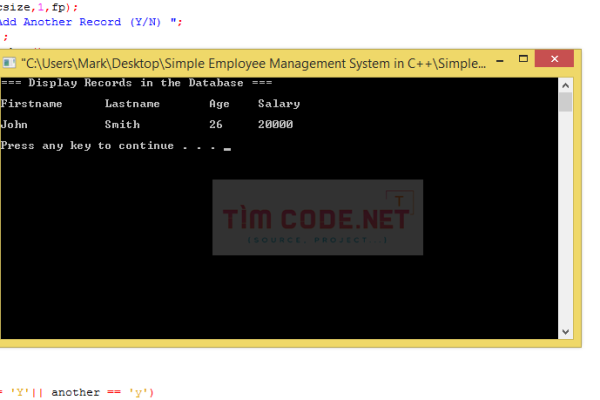Click the 'Age' column header
The image size is (600, 400).
219,104
